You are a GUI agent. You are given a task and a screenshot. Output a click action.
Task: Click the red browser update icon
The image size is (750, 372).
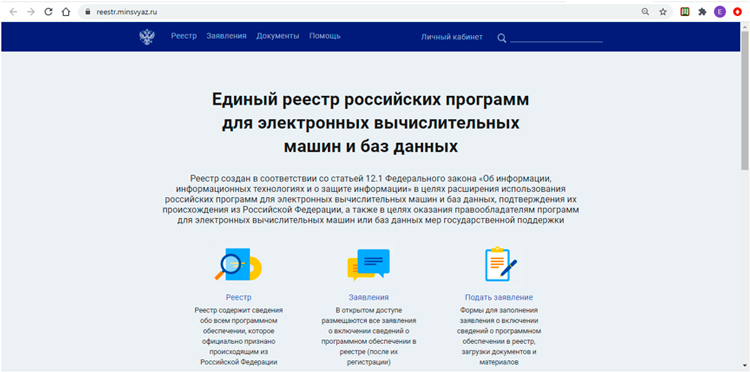point(737,12)
